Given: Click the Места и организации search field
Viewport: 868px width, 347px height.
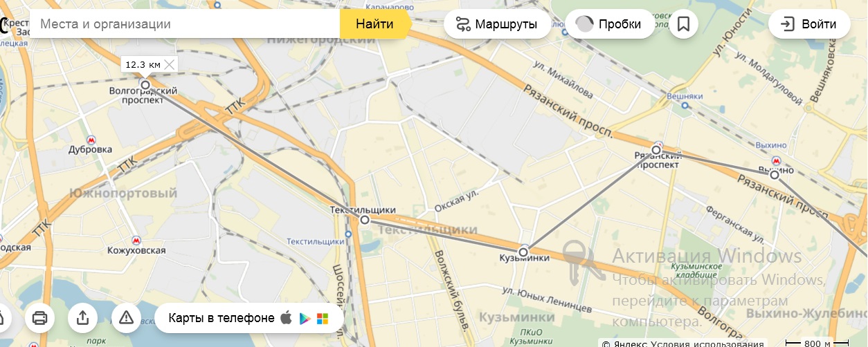Looking at the screenshot, I should (x=183, y=24).
